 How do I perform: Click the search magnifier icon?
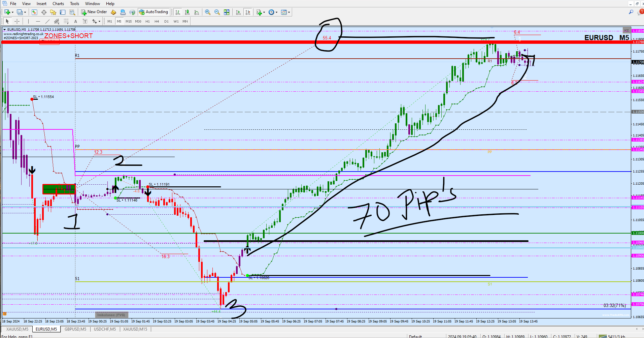point(631,12)
